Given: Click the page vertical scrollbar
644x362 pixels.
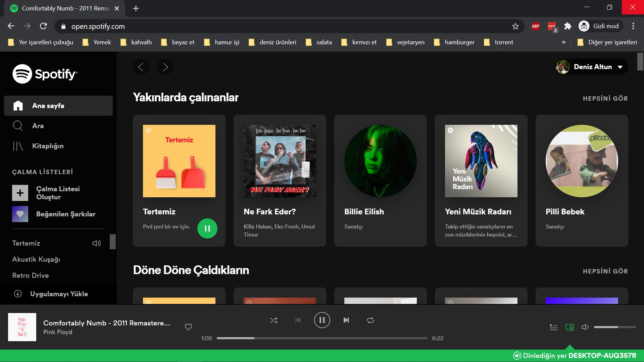Looking at the screenshot, I should [x=640, y=62].
